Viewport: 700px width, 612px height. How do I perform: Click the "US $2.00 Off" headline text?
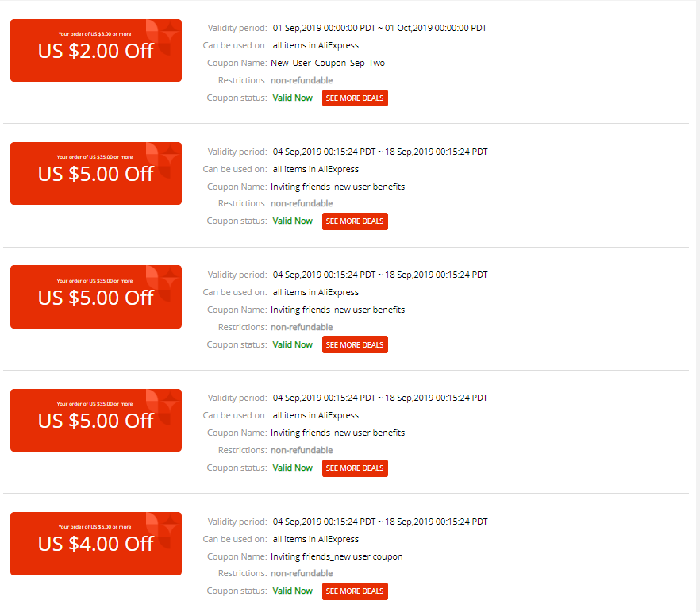tap(96, 51)
